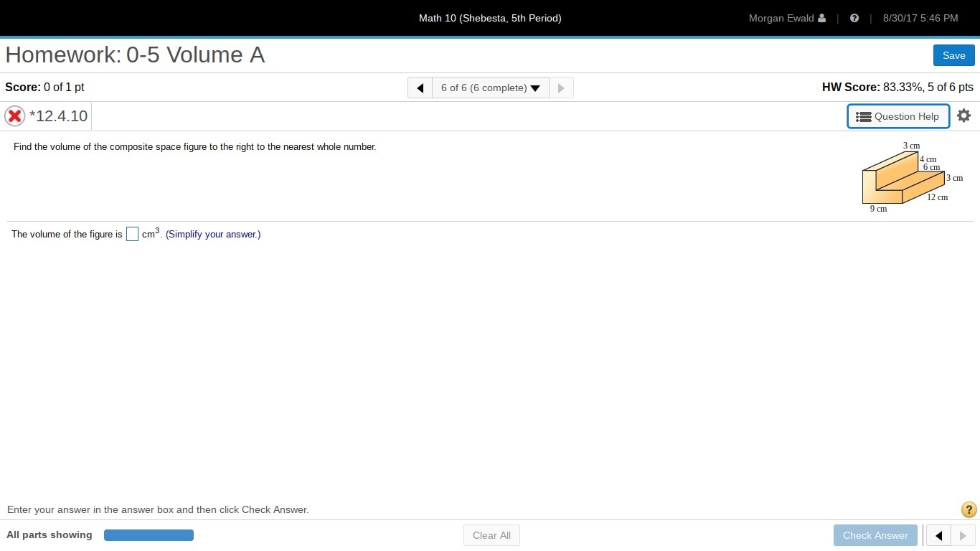Open the Question Help menu
980x551 pixels.
(898, 116)
